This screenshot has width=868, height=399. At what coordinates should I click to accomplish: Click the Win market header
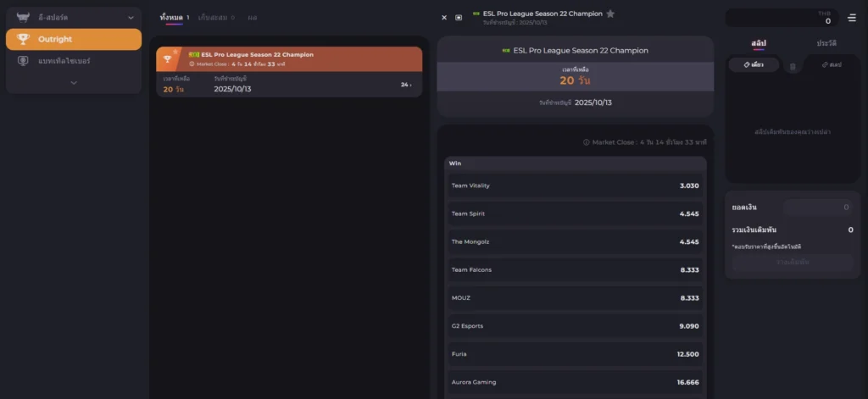coord(576,163)
